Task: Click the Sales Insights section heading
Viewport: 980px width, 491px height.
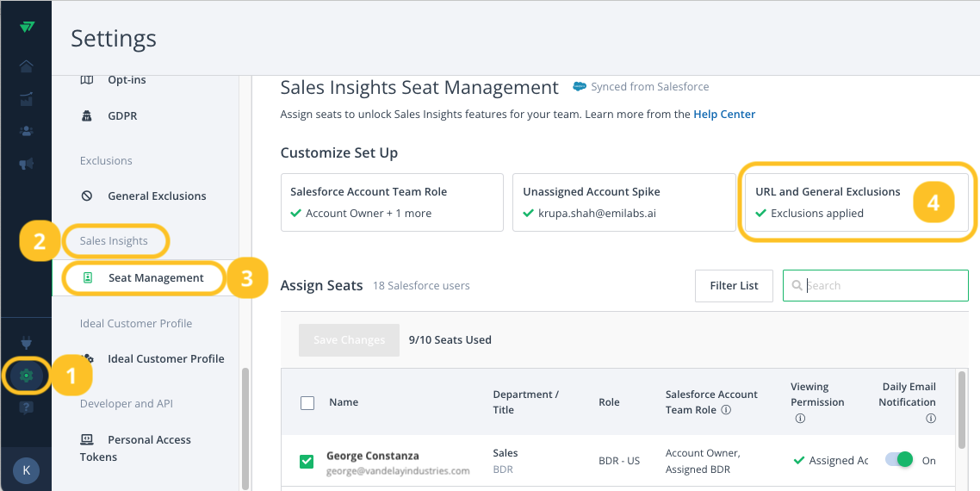Action: [114, 241]
